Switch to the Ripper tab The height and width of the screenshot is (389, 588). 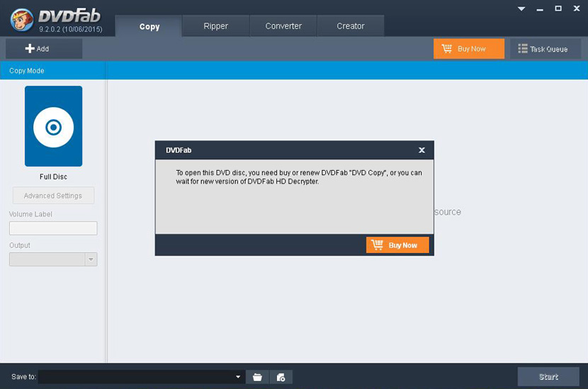(215, 26)
